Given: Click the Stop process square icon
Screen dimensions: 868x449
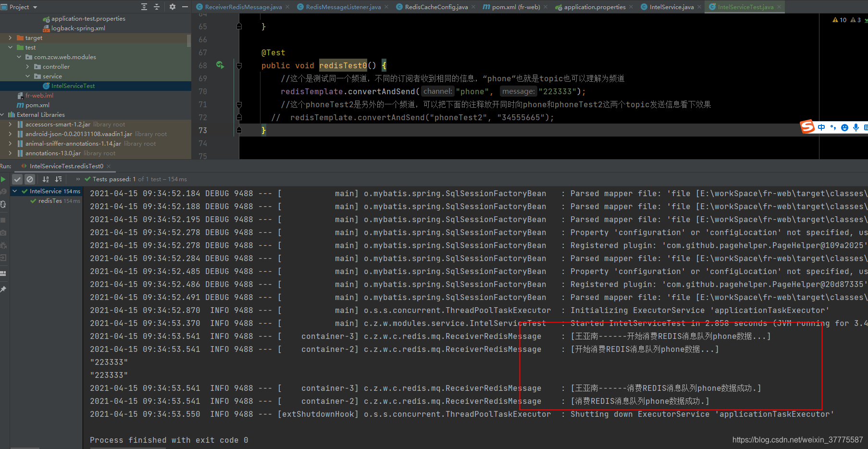Looking at the screenshot, I should point(3,220).
